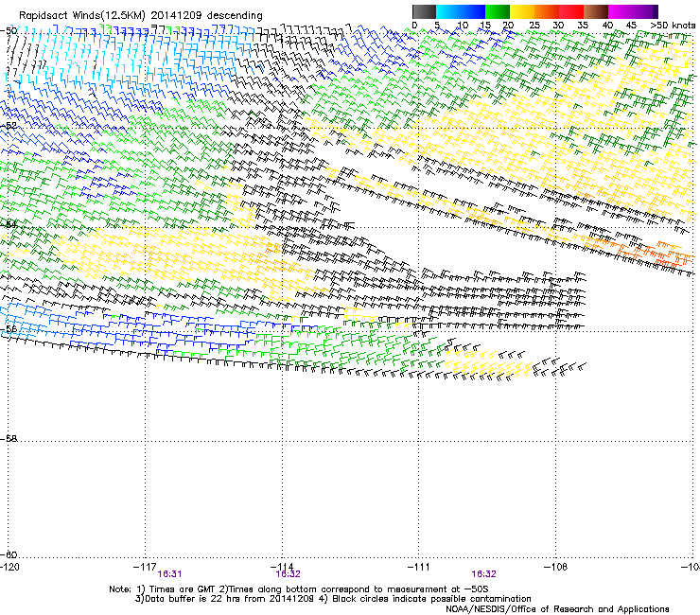The width and height of the screenshot is (700, 615).
Task: Click the cyan-to-blue 5-15 knots legend band
Action: [x=461, y=11]
